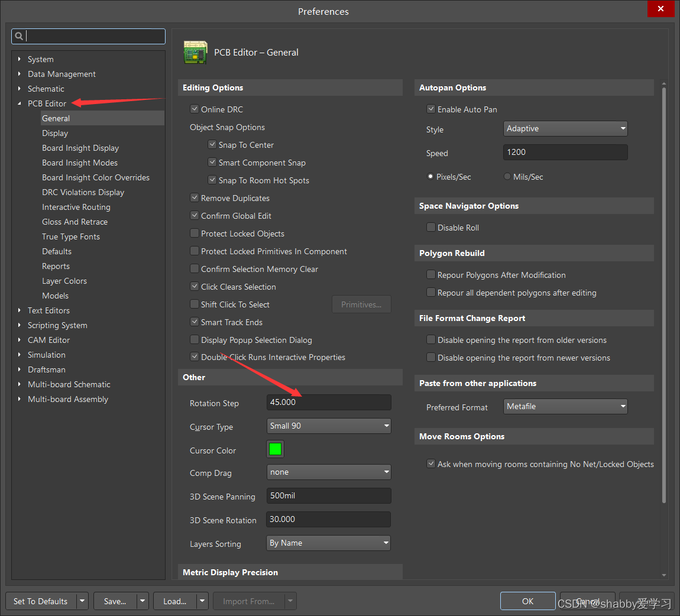Image resolution: width=680 pixels, height=616 pixels.
Task: Expand the Data Management node
Action: [19, 74]
